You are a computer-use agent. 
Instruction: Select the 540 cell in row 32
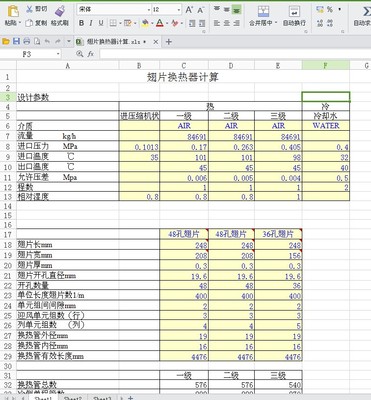pyautogui.click(x=278, y=385)
